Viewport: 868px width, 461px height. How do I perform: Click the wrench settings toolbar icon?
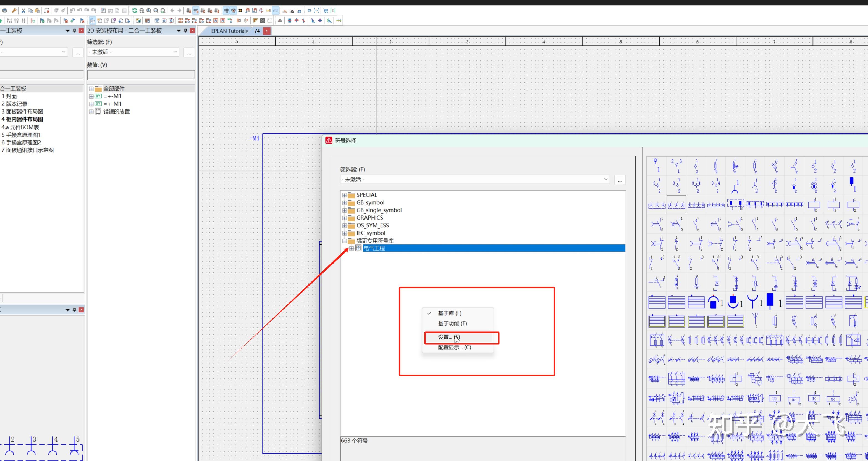pyautogui.click(x=14, y=11)
